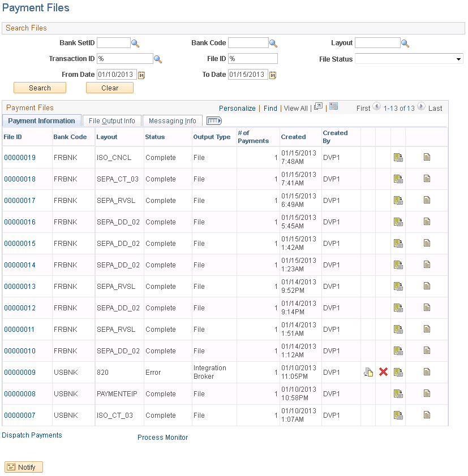Recreate file 00000009 via the copy-file icon

tap(369, 372)
